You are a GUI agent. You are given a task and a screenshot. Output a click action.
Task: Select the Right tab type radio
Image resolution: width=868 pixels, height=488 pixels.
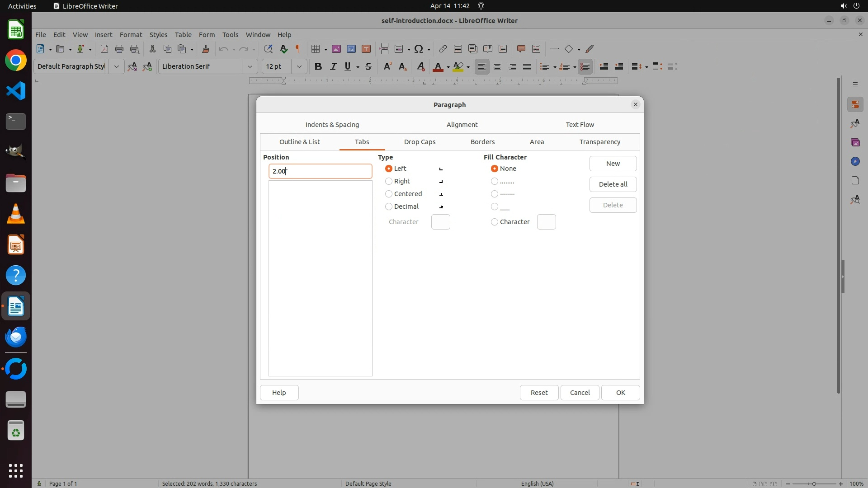pos(389,181)
